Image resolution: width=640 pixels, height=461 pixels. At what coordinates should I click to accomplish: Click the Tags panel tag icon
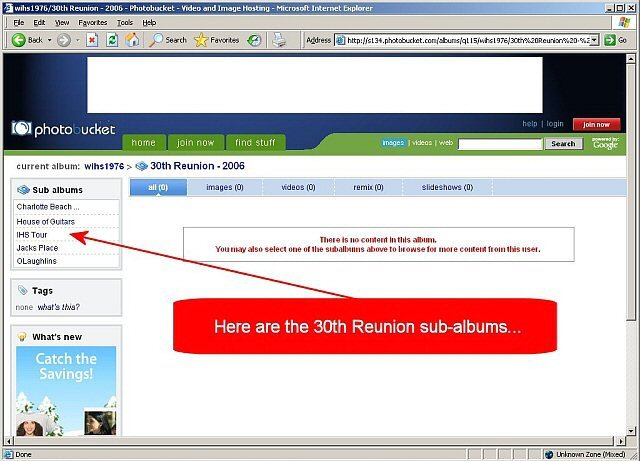coord(22,290)
